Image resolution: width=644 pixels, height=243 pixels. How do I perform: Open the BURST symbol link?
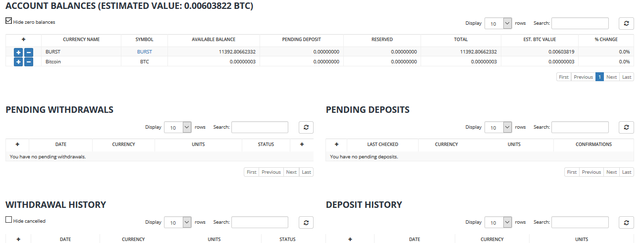[x=145, y=52]
